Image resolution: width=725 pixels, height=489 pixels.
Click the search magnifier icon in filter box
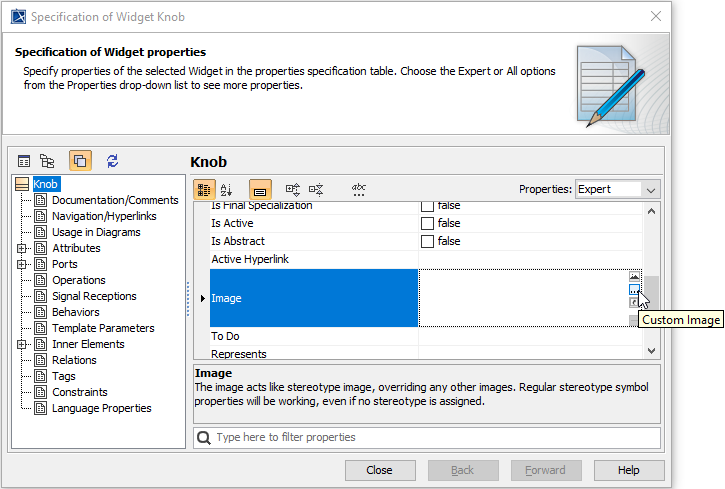pyautogui.click(x=203, y=437)
